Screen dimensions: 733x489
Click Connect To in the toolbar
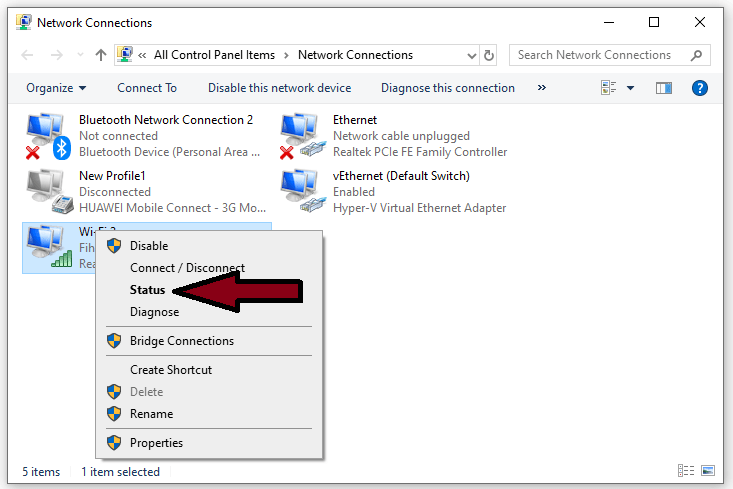pos(147,88)
